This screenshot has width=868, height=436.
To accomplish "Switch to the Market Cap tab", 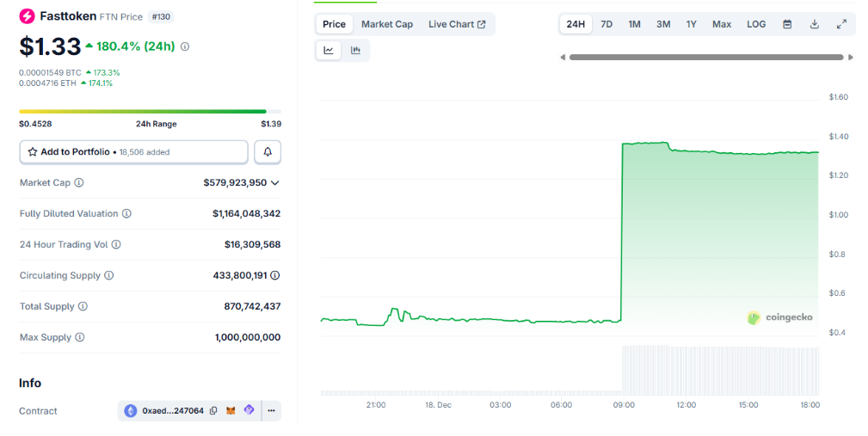I will [386, 24].
